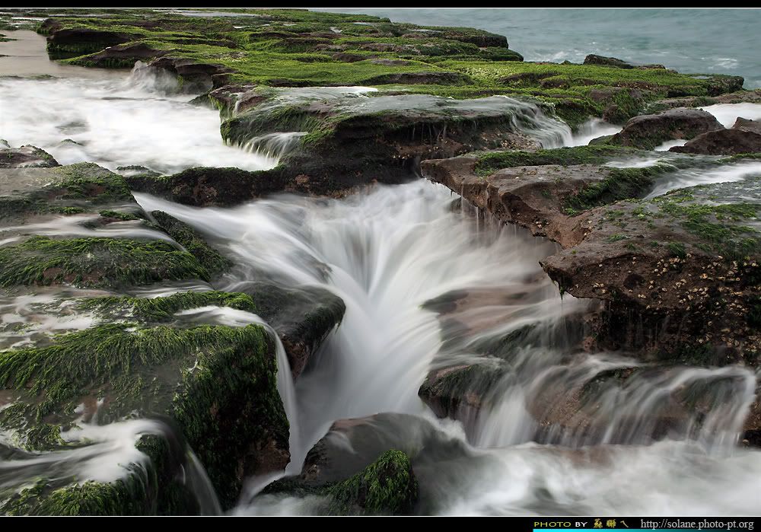This screenshot has width=761, height=532.
Task: Click the misty water in bottom right corner
Action: [x=647, y=479]
